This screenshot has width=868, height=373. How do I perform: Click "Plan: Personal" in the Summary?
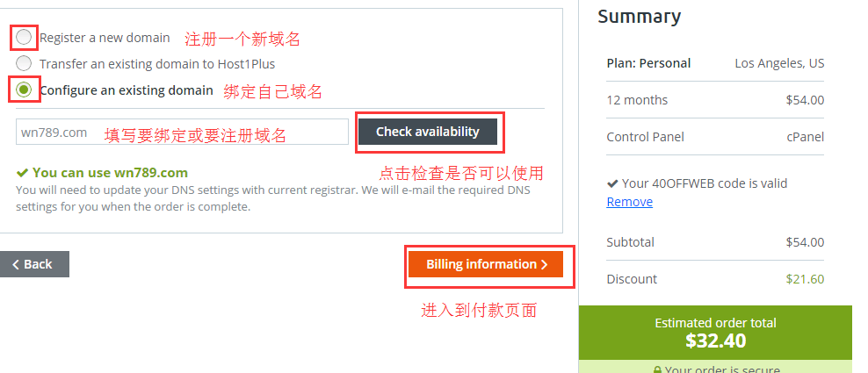(x=648, y=63)
